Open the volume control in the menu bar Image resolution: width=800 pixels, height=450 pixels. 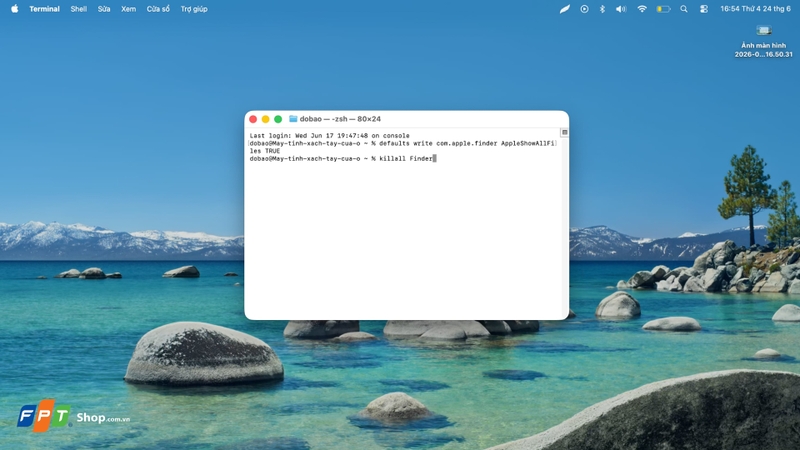click(620, 9)
